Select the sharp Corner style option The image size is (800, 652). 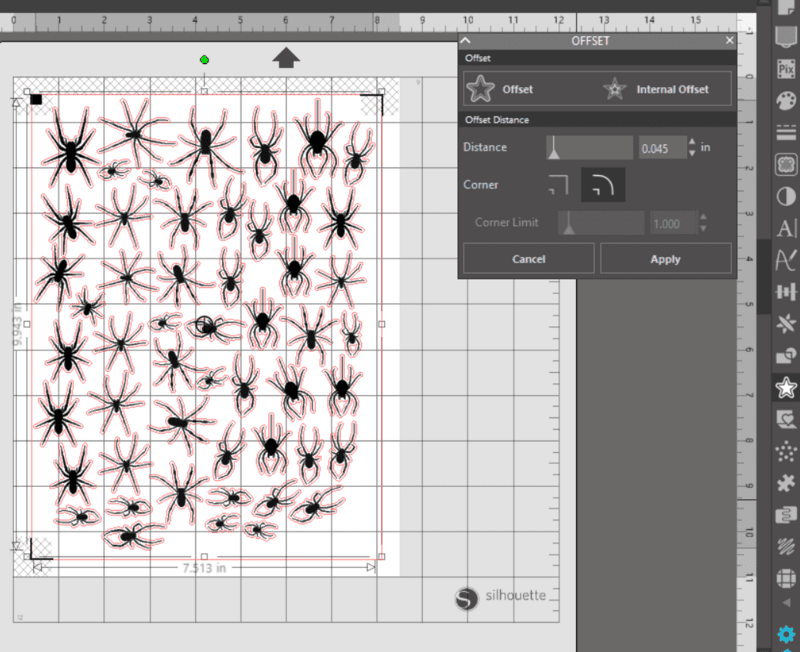558,185
